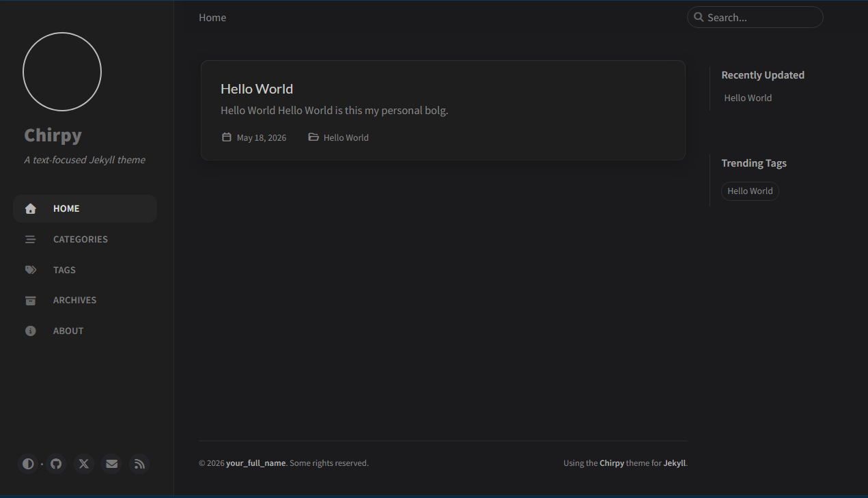Open the X (Twitter) social icon
The width and height of the screenshot is (868, 498).
(x=84, y=464)
